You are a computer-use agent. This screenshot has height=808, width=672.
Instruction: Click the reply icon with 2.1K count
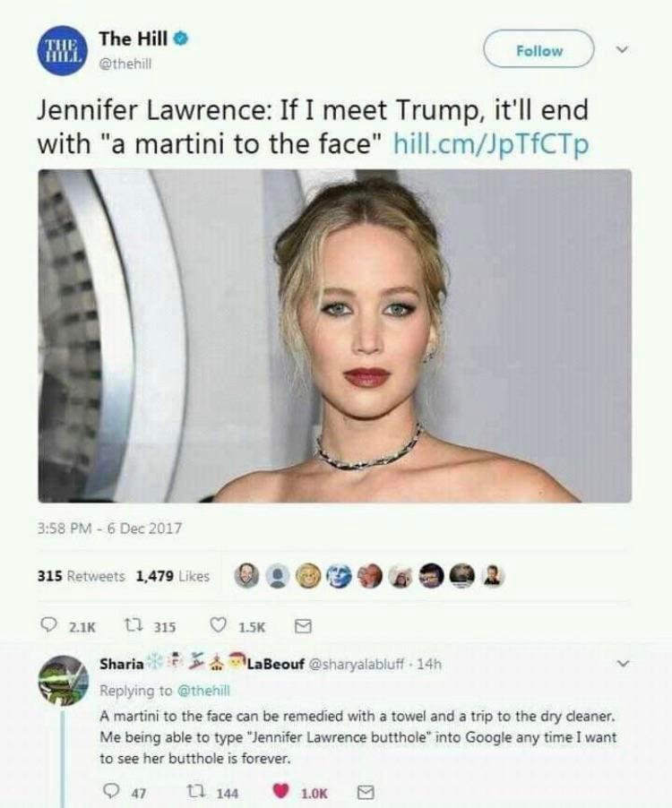[x=49, y=626]
